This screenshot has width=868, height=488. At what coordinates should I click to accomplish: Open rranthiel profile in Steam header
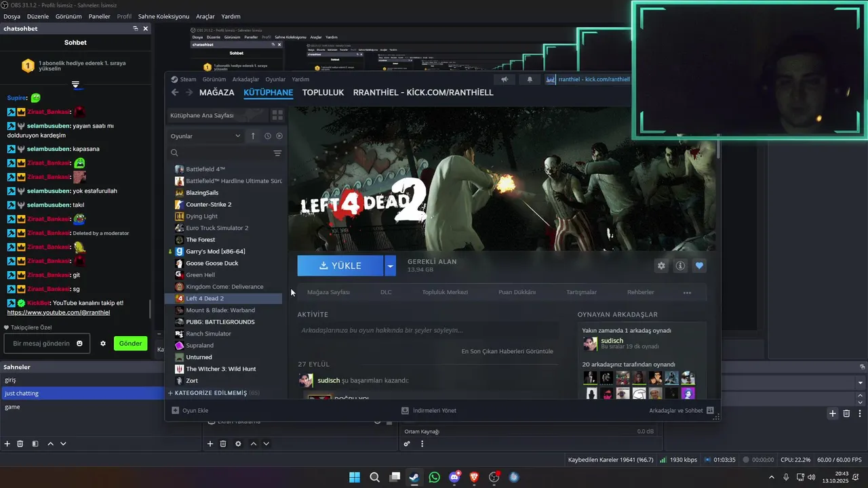(589, 79)
